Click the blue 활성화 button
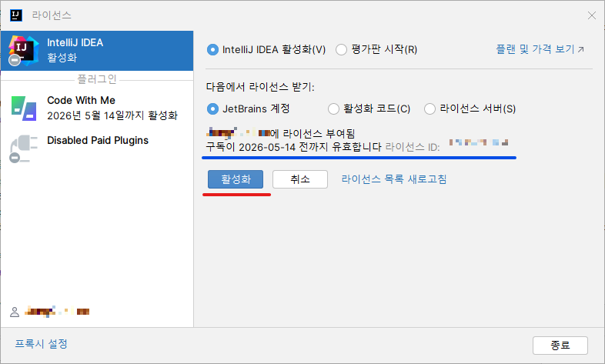Viewport: 605px width, 364px height. 236,179
